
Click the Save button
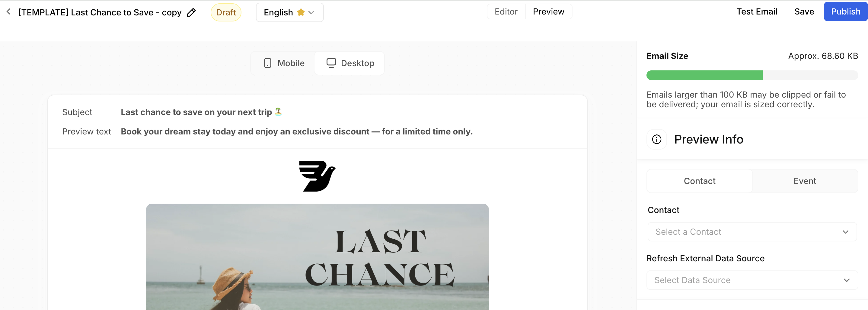click(x=804, y=12)
